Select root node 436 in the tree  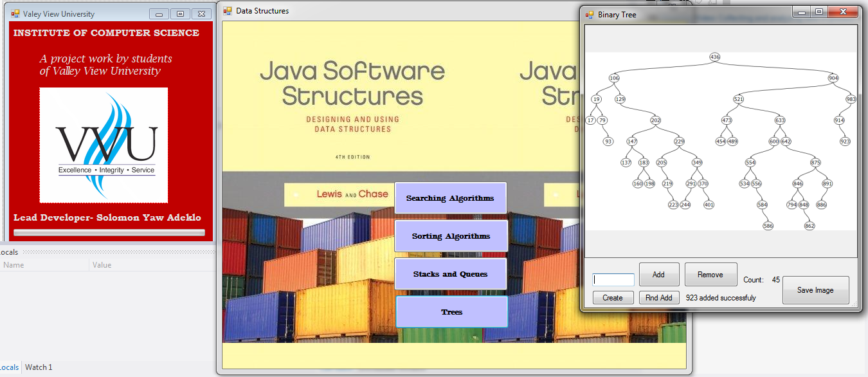[x=714, y=57]
